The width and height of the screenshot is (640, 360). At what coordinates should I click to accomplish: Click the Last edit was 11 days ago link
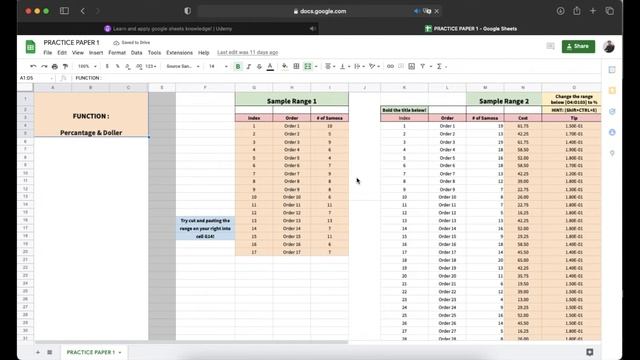tap(247, 53)
